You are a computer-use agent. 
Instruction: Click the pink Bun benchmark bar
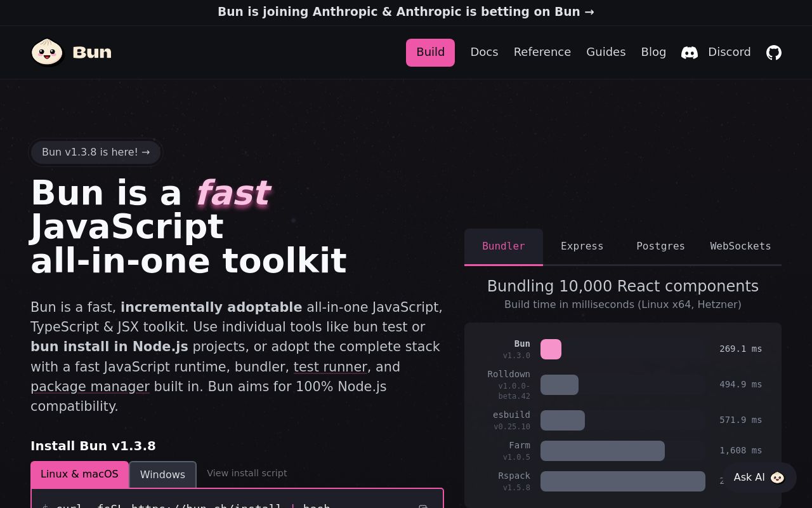click(x=551, y=349)
